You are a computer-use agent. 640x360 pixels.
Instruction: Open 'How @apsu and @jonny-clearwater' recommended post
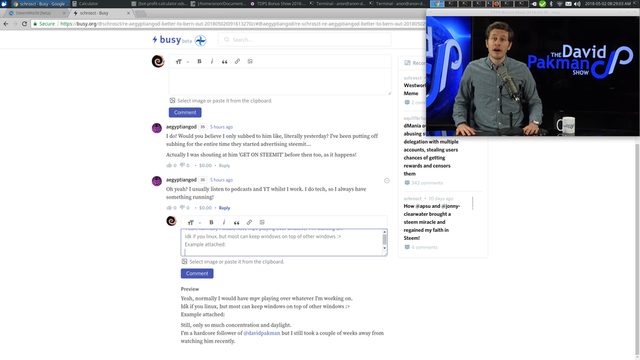point(432,222)
